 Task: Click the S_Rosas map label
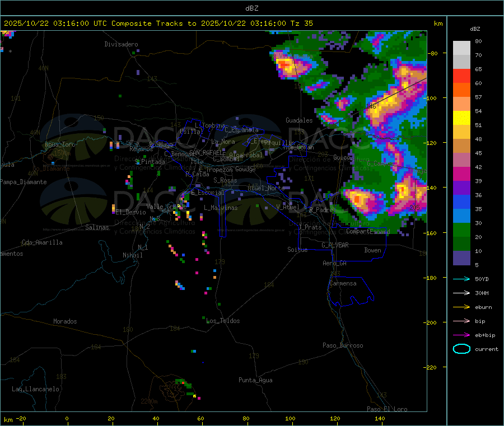tap(225, 180)
